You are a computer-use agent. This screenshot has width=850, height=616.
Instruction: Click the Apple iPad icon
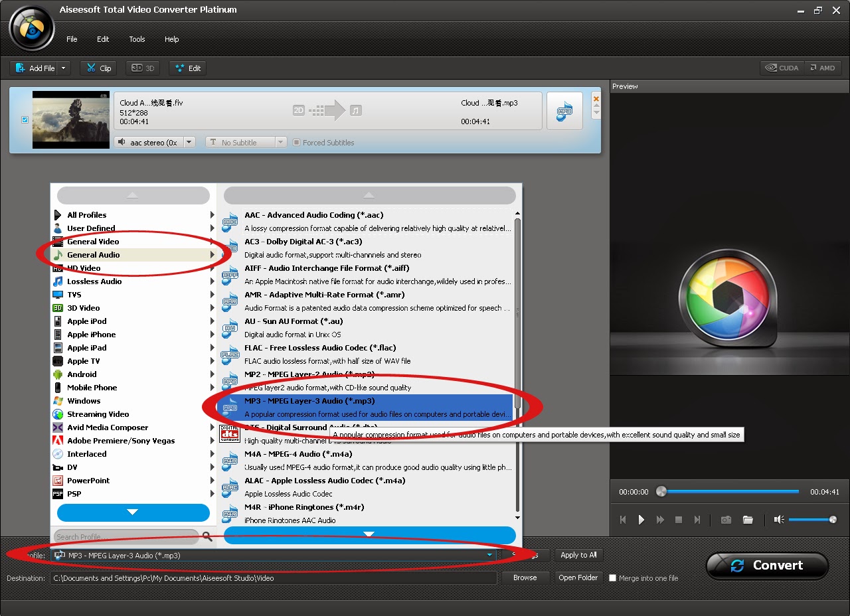tap(58, 348)
